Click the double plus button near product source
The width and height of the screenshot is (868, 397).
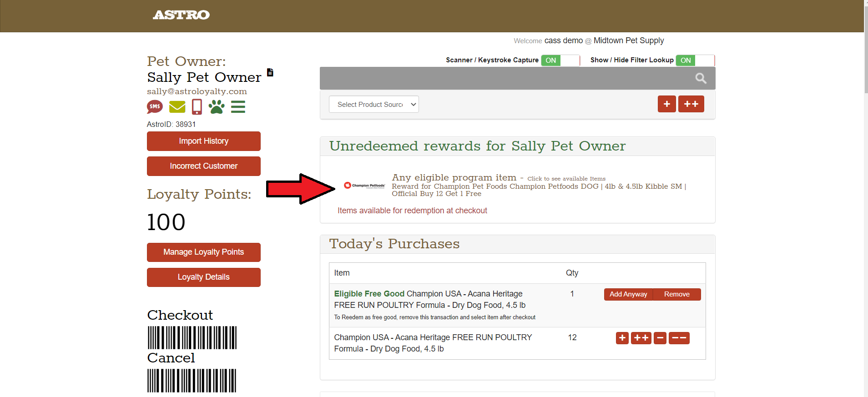pos(691,104)
